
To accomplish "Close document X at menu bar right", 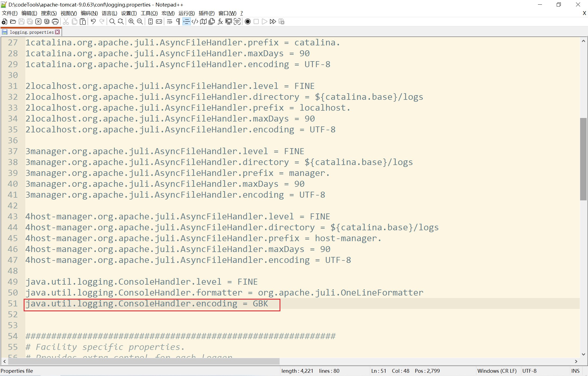I will coord(584,13).
